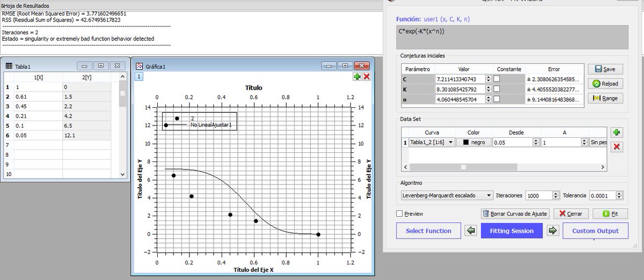Go to the next wizard page with the right arrow

[x=553, y=231]
